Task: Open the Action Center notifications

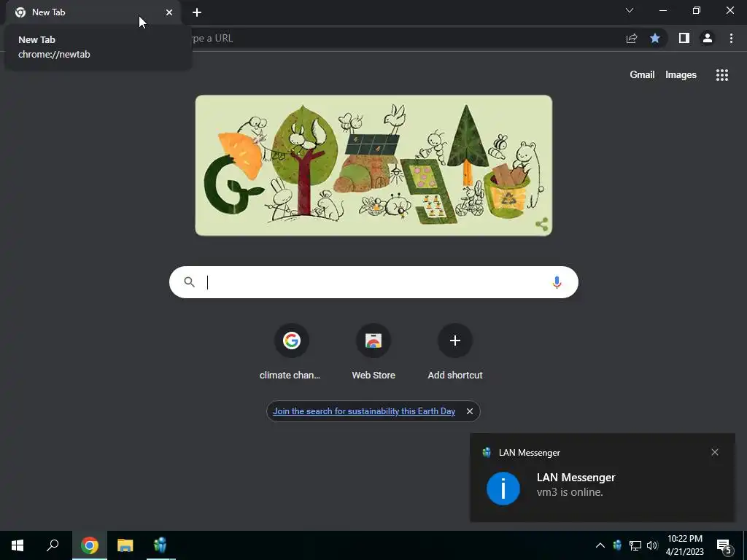Action: 724,545
